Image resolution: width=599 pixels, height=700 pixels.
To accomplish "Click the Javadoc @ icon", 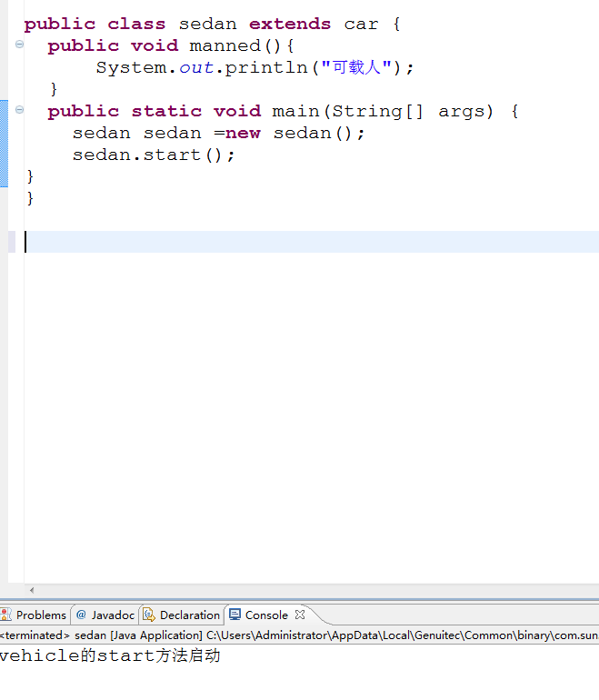I will point(81,615).
